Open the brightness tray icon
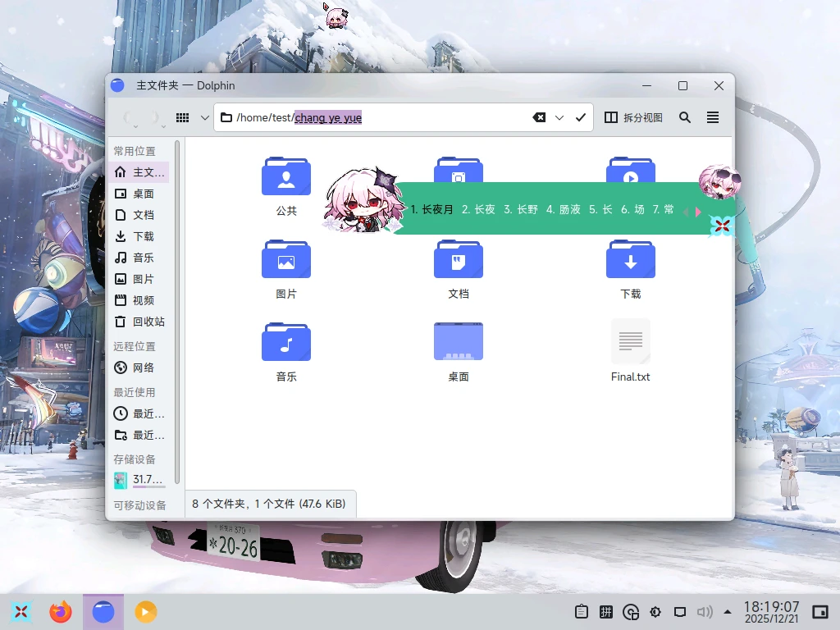This screenshot has height=630, width=840. [655, 611]
